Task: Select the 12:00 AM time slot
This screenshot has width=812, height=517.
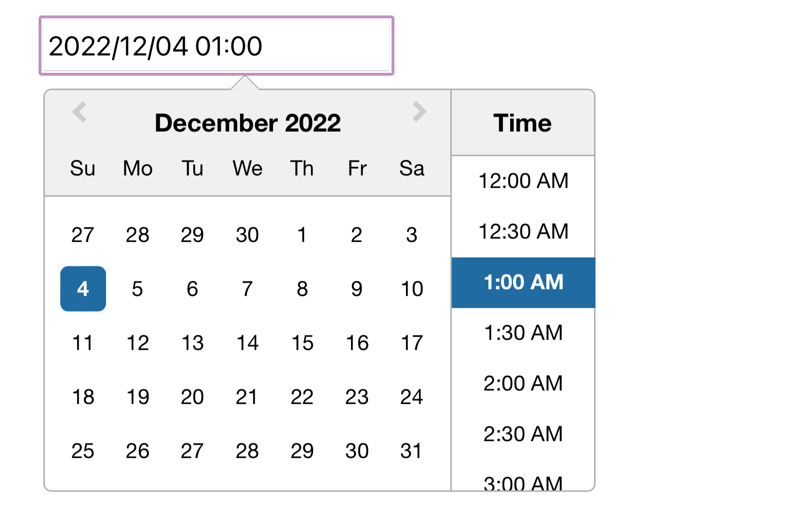Action: pos(523,181)
